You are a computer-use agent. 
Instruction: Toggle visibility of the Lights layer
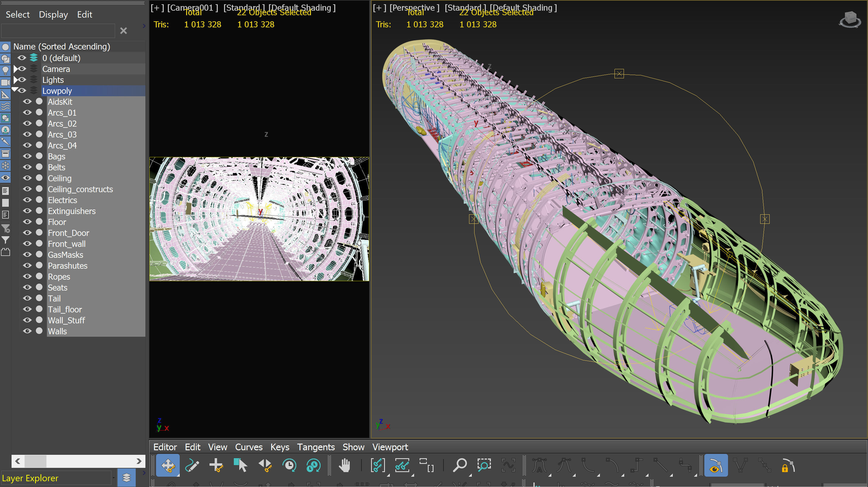click(22, 80)
